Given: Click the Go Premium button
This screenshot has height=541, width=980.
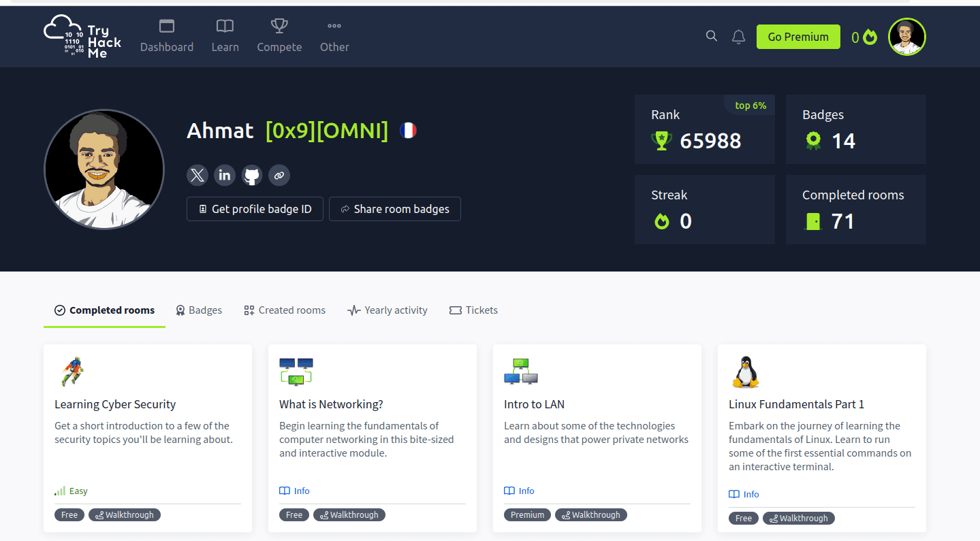Looking at the screenshot, I should 798,37.
